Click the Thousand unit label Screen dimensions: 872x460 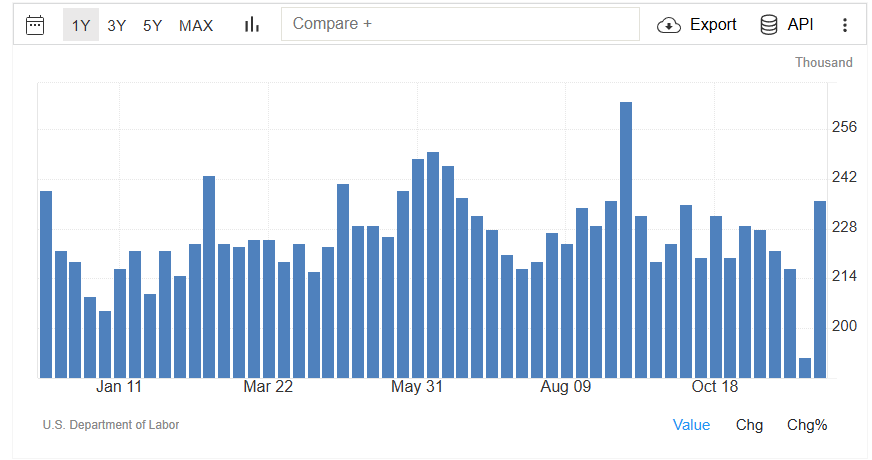click(x=824, y=62)
